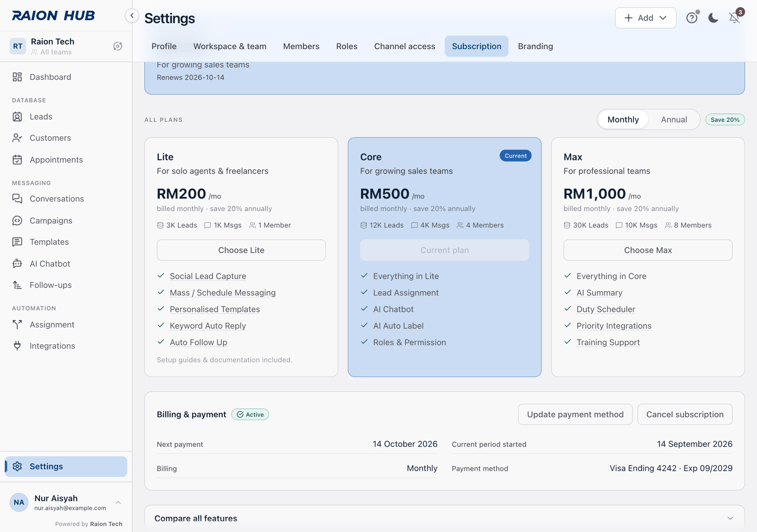Click the Customers person icon
The height and width of the screenshot is (532, 757).
coord(18,138)
